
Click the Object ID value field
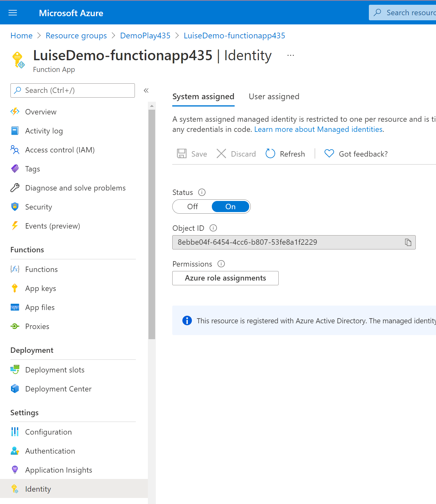[x=294, y=242]
